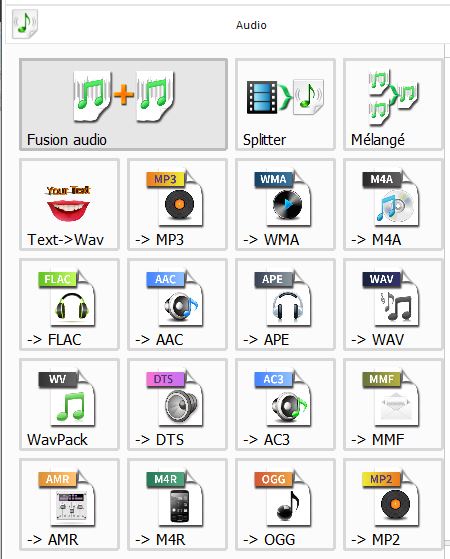Open the WavPack WV converter
The height and width of the screenshot is (559, 450).
click(69, 404)
